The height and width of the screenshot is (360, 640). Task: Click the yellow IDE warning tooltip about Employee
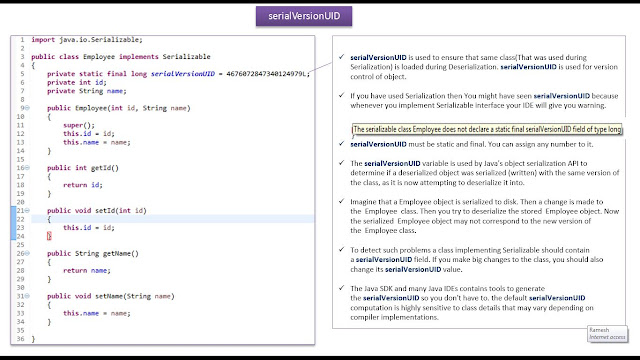click(487, 129)
